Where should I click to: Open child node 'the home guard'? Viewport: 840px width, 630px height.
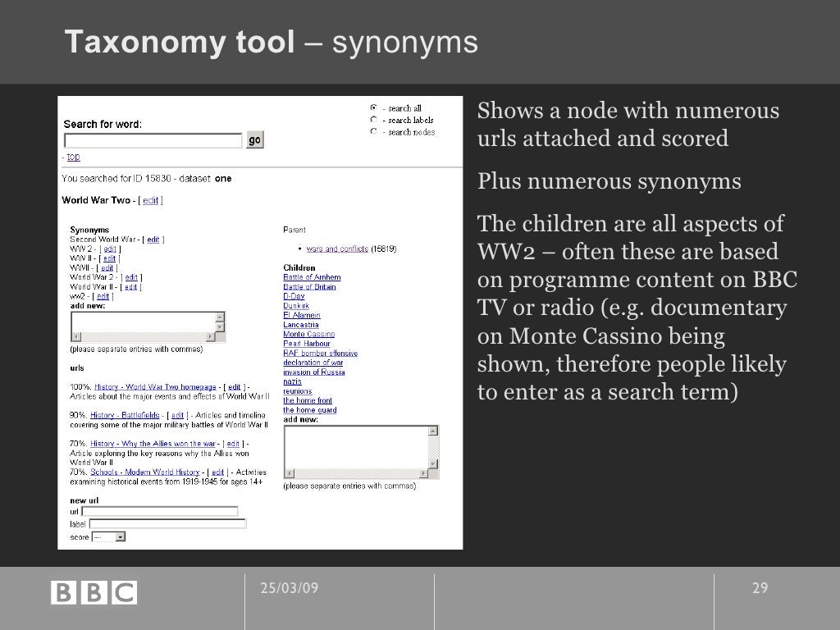tap(309, 410)
